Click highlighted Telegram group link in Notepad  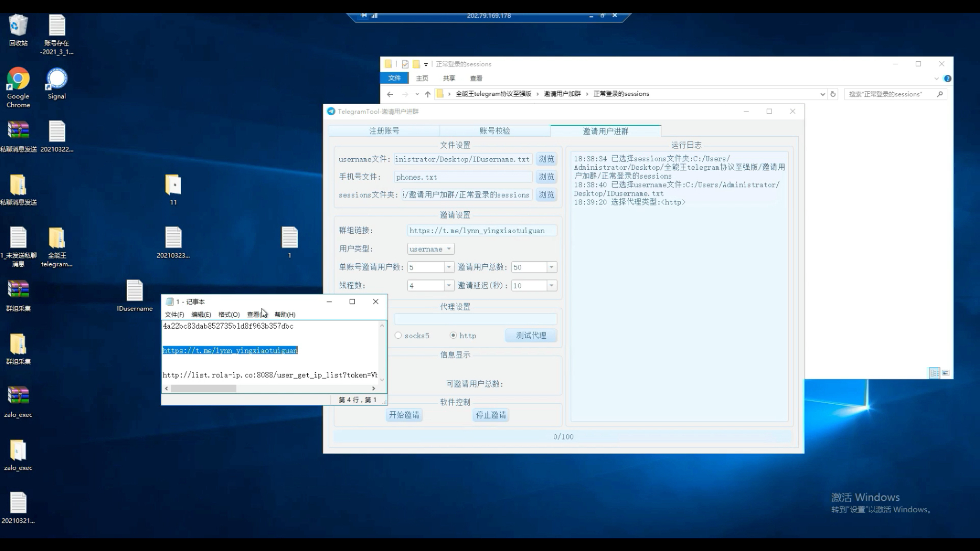pos(230,350)
